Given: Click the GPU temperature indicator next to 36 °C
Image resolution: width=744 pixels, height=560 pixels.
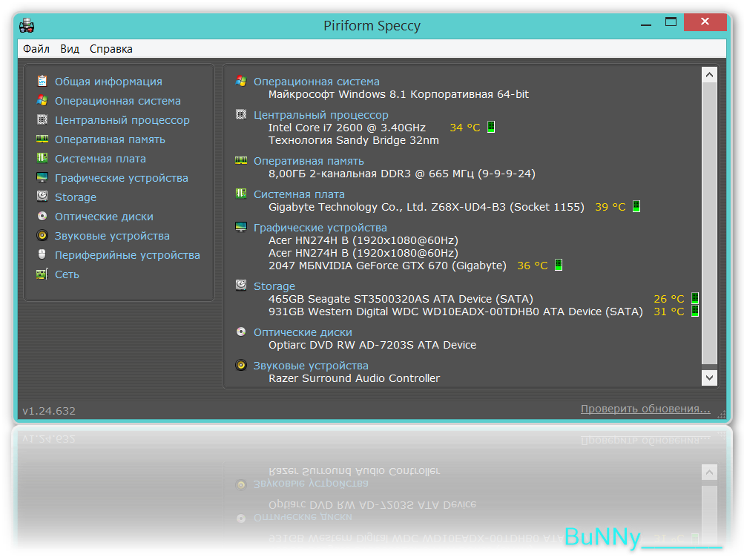Looking at the screenshot, I should (559, 265).
